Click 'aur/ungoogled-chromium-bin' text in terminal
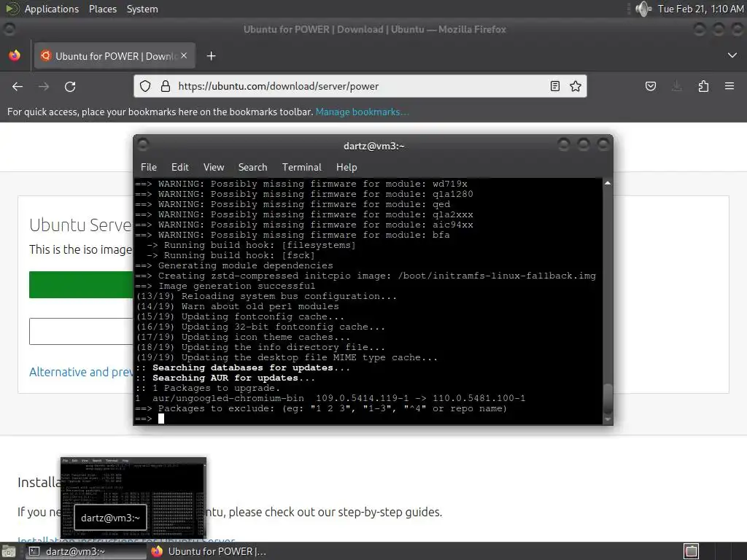The image size is (747, 560). [228, 398]
